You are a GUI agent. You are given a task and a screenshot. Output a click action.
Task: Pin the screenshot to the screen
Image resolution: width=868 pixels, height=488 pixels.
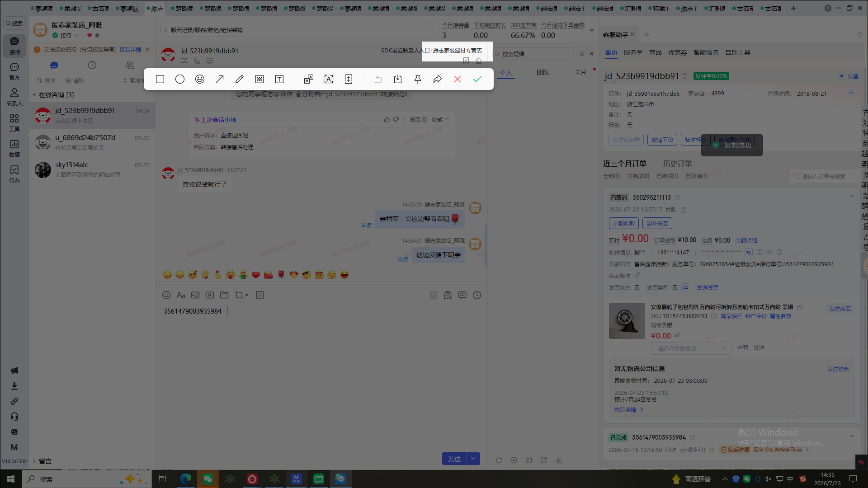click(418, 79)
